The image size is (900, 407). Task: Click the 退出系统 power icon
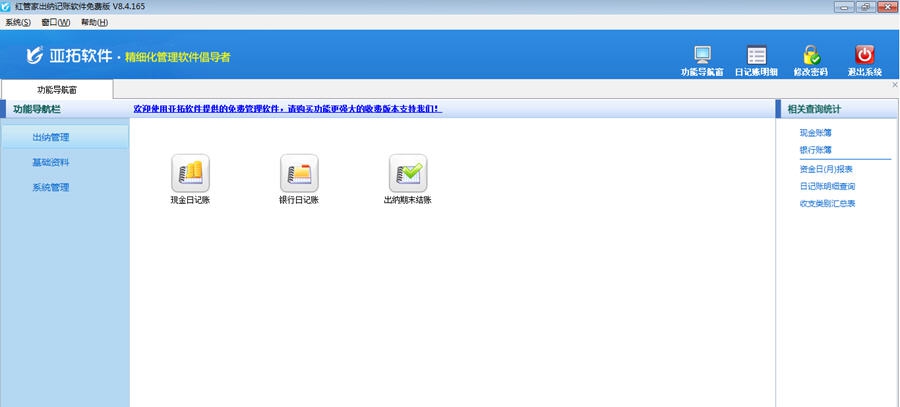864,55
